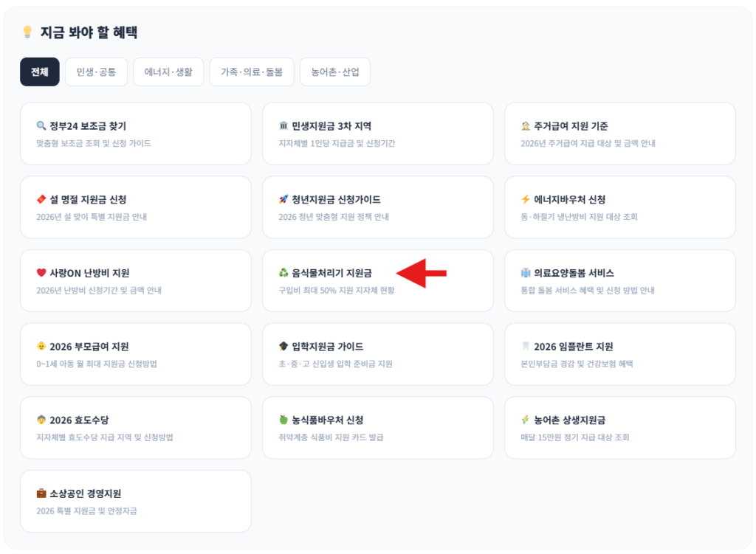The image size is (756, 554).
Task: Switch to the 민생·공통 tab
Action: [x=97, y=72]
